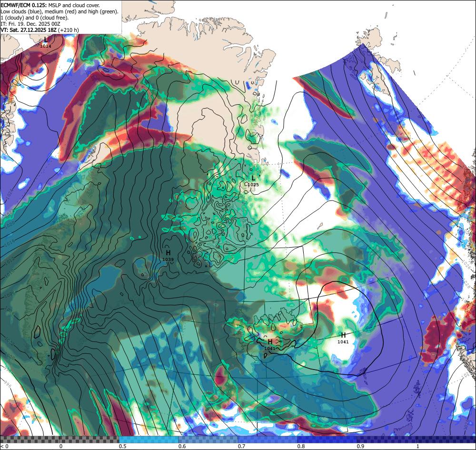Select the '1000' isobar label
Image resolution: width=476 pixels, height=450 pixels.
(x=10, y=356)
